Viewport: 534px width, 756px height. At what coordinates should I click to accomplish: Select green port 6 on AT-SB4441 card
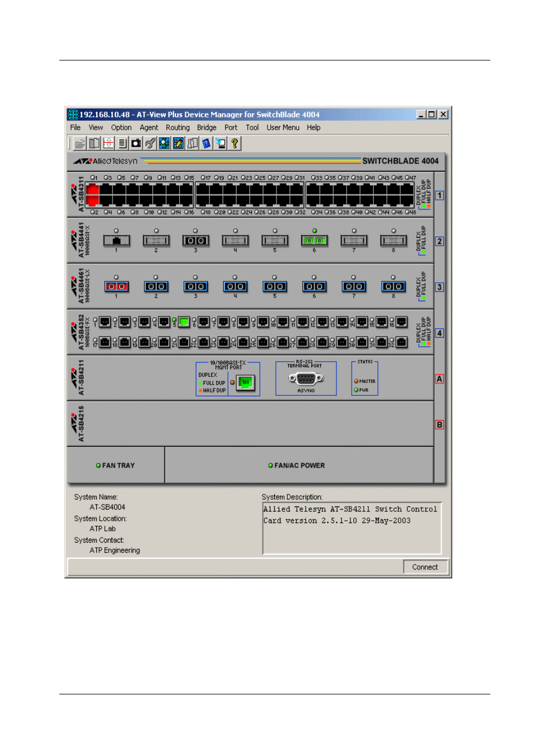tap(315, 240)
